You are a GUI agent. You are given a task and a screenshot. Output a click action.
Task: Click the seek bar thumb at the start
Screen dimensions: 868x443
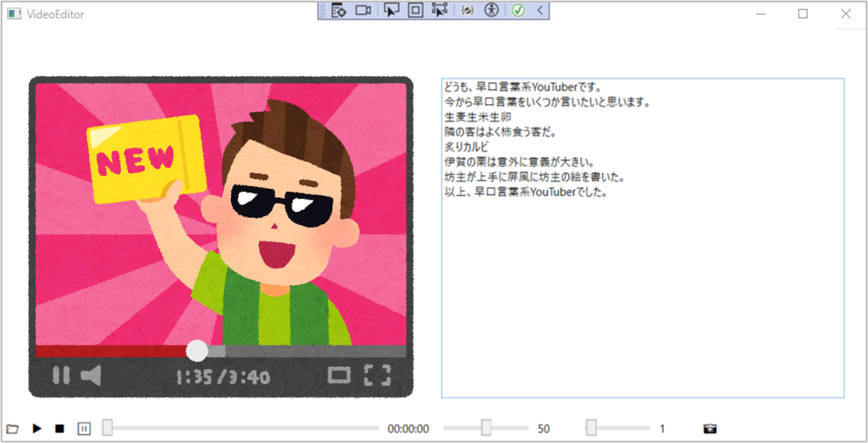(107, 428)
